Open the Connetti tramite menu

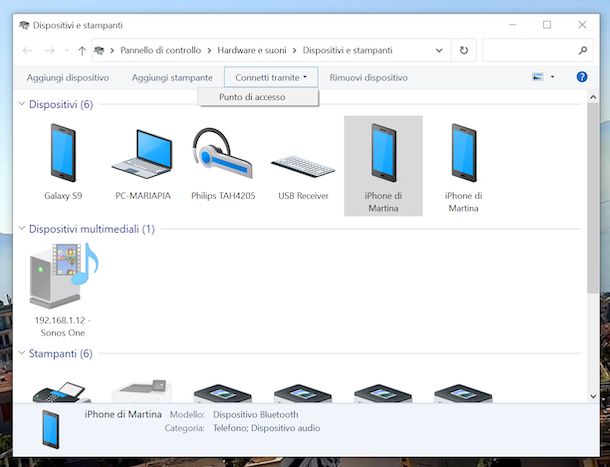271,77
